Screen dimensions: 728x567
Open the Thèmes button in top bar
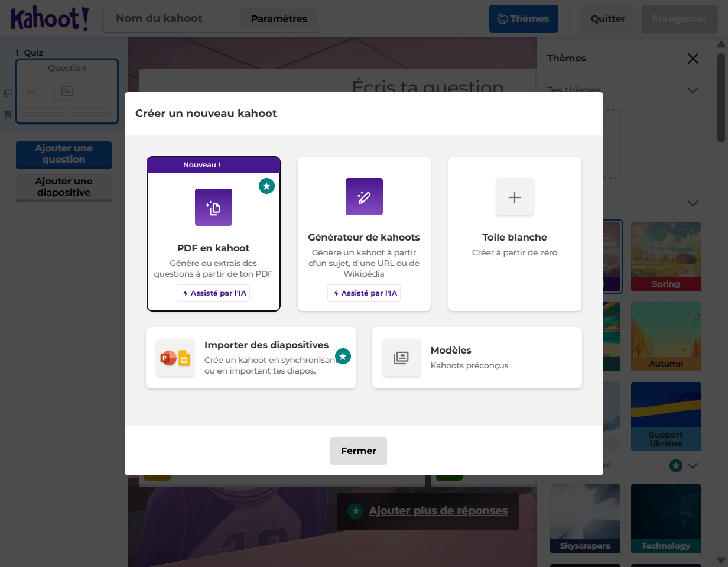coord(524,18)
